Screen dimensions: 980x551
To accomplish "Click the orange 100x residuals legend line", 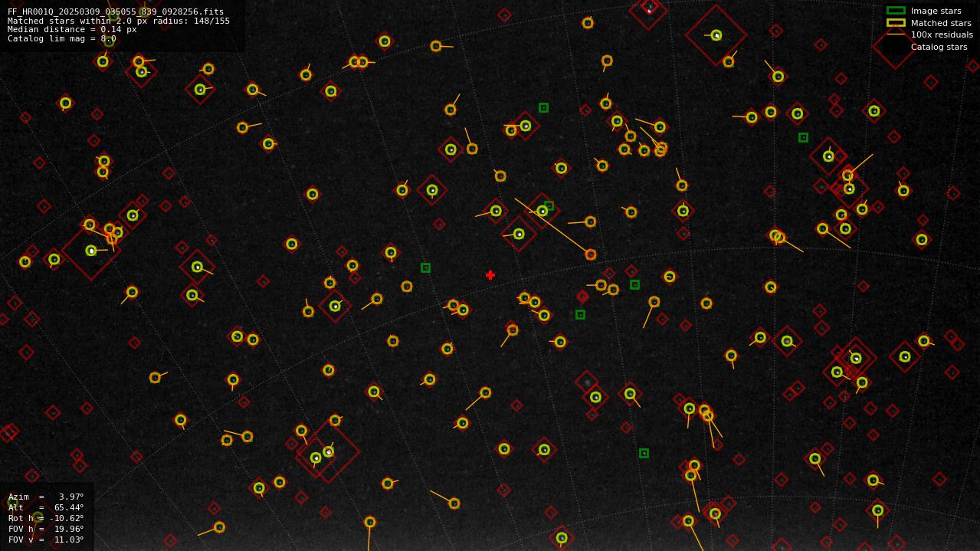I will click(x=896, y=34).
